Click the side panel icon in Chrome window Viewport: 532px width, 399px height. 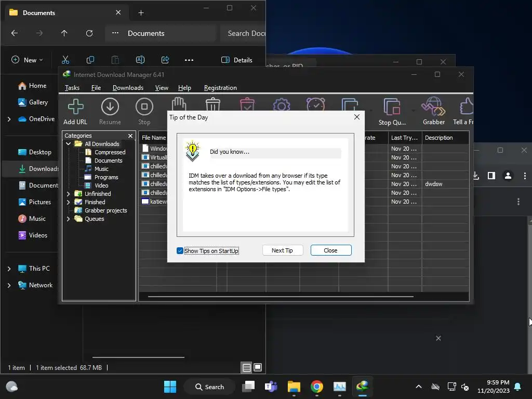(x=491, y=176)
